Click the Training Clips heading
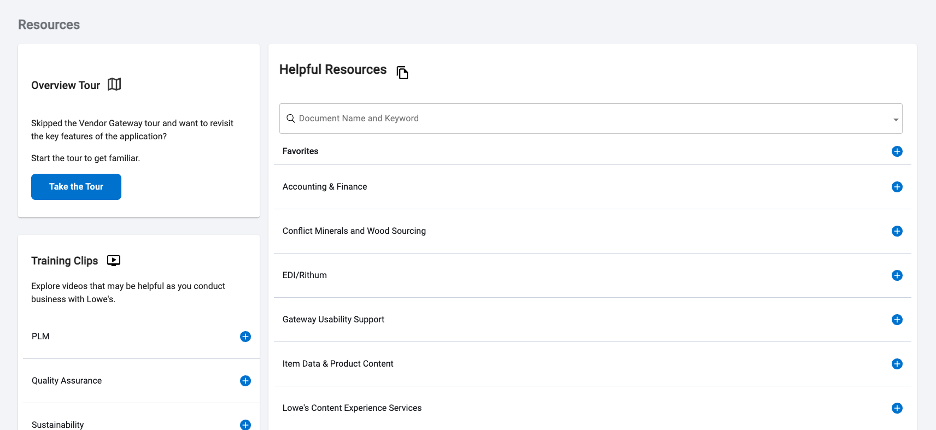 click(x=64, y=261)
